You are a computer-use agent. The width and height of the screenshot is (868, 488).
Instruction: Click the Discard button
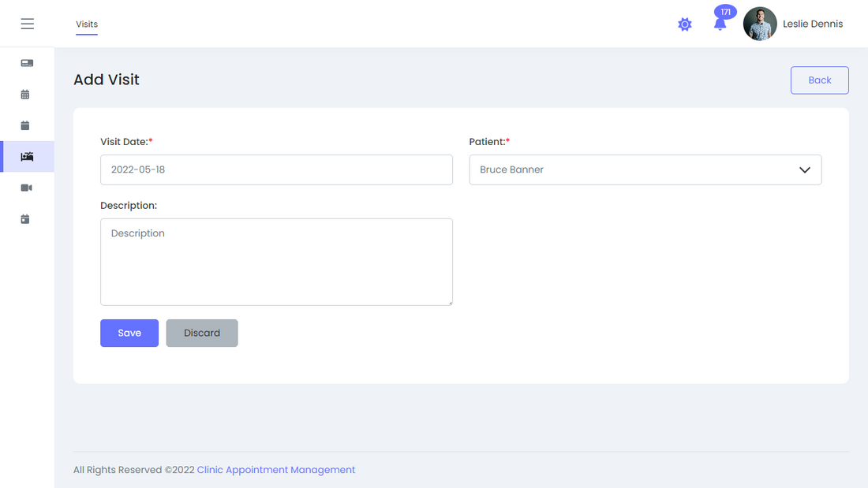pyautogui.click(x=202, y=333)
